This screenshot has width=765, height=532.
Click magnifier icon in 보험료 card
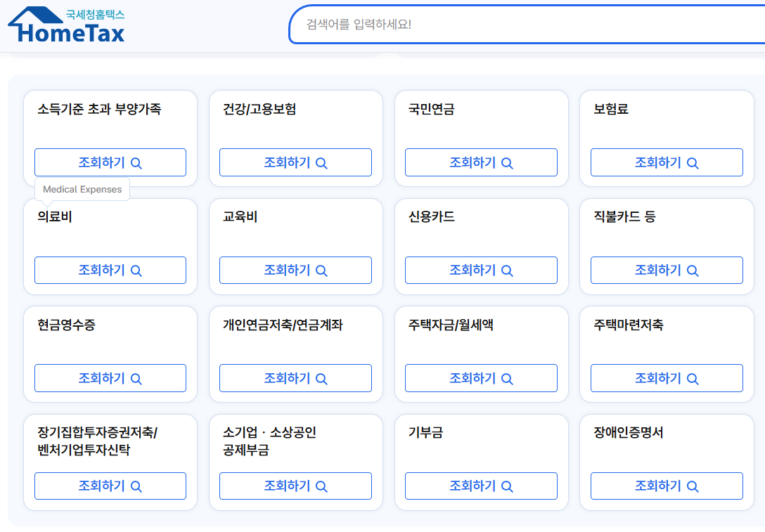693,163
